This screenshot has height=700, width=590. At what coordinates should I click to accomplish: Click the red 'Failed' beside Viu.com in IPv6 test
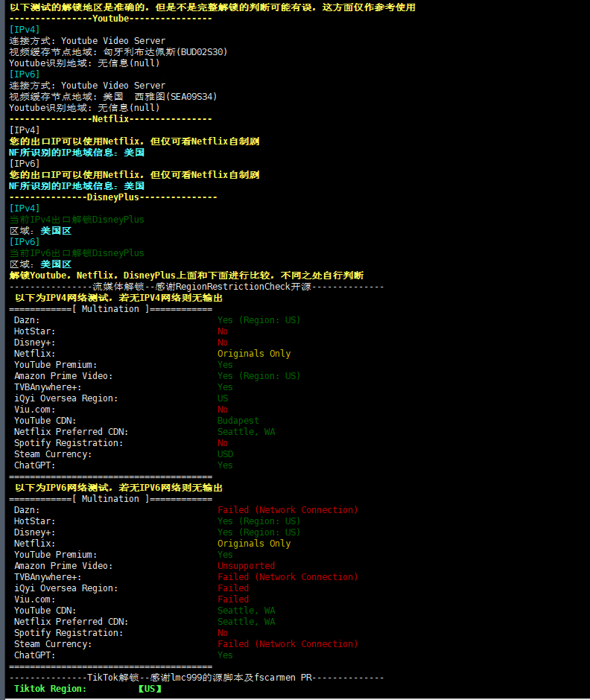[233, 599]
